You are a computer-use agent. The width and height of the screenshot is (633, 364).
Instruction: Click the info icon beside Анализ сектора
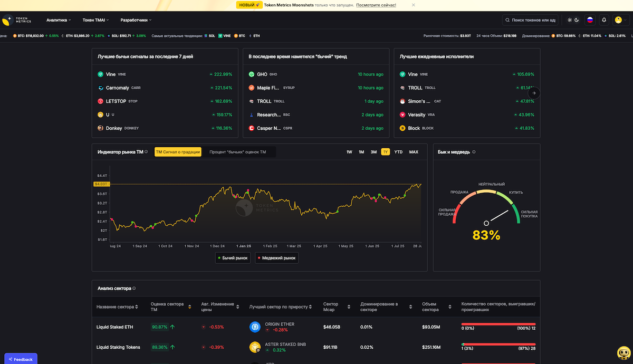134,289
